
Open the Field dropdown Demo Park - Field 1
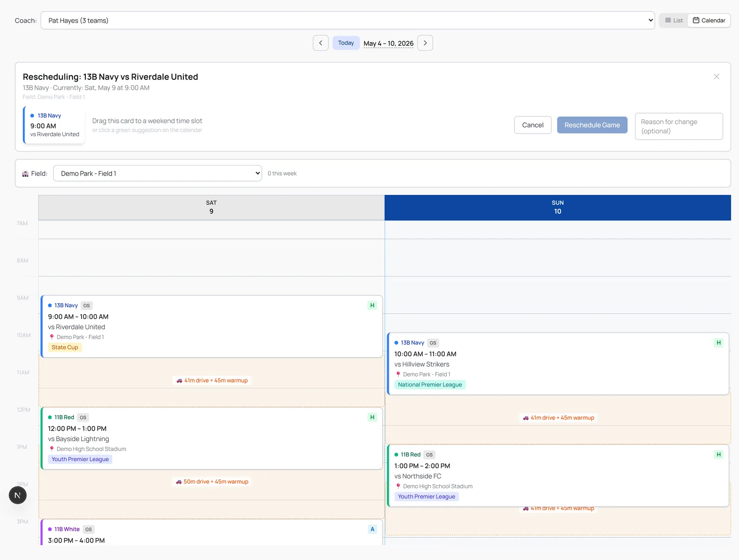click(157, 173)
